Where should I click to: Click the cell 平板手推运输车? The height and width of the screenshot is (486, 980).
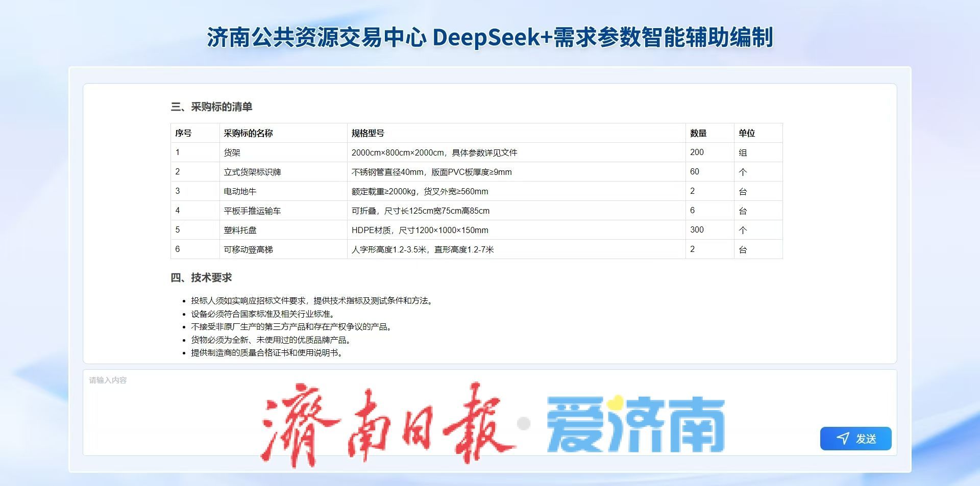[252, 211]
